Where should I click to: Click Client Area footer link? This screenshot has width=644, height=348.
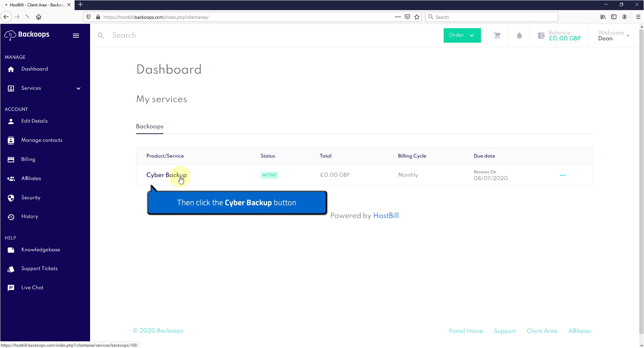coord(542,331)
